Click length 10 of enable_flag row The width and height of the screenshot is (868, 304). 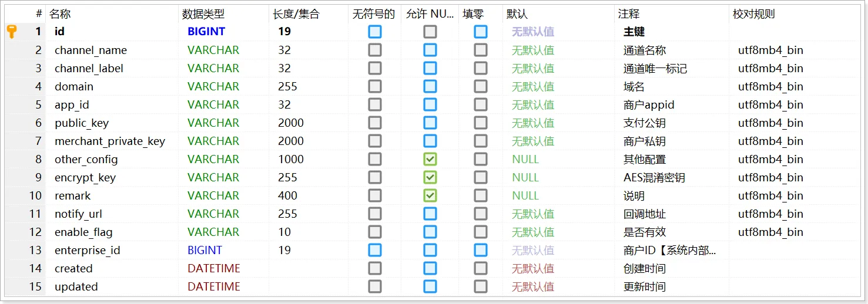pyautogui.click(x=284, y=232)
